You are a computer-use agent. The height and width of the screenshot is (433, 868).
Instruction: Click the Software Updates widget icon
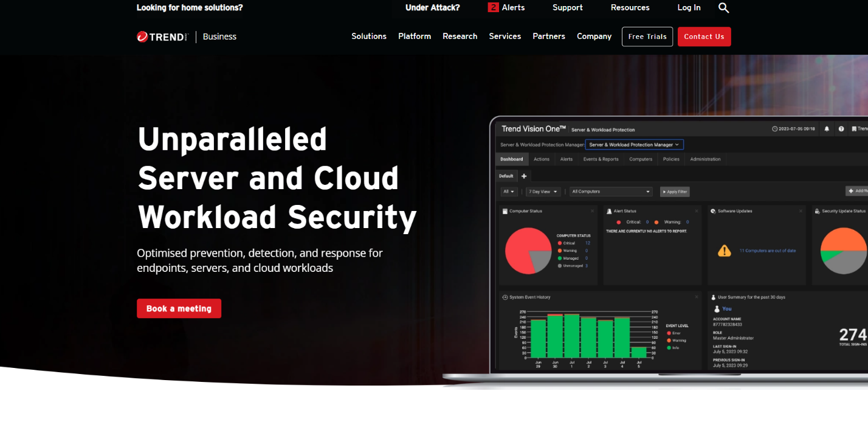(x=714, y=211)
